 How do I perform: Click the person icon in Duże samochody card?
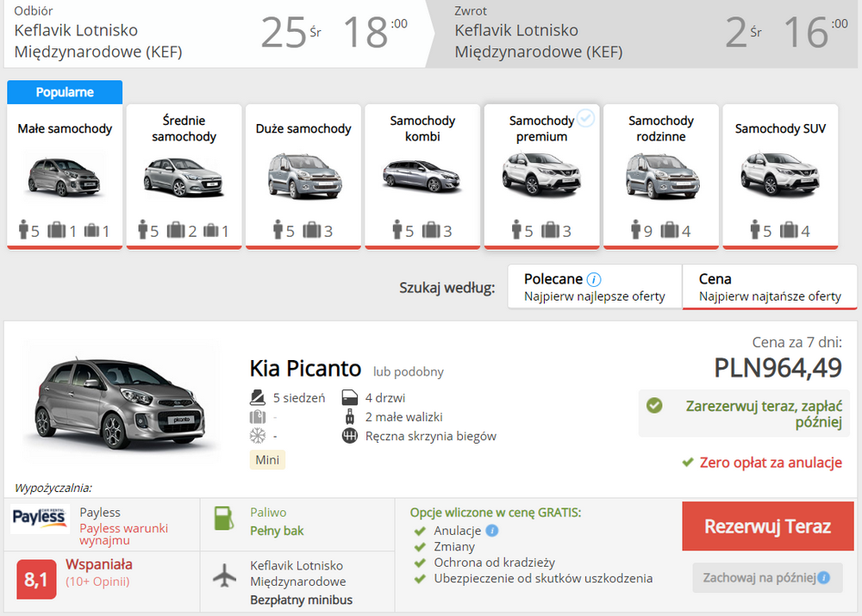(278, 229)
